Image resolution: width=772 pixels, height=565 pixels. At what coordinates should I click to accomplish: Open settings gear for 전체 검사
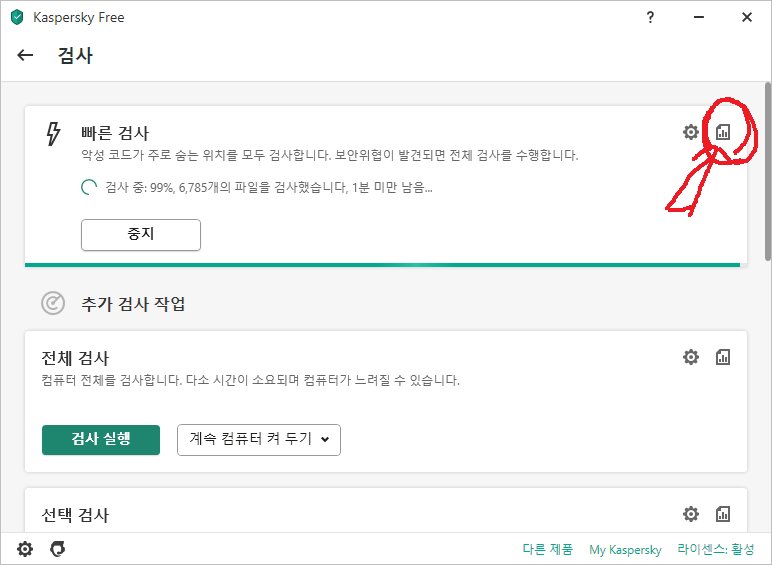pos(690,357)
